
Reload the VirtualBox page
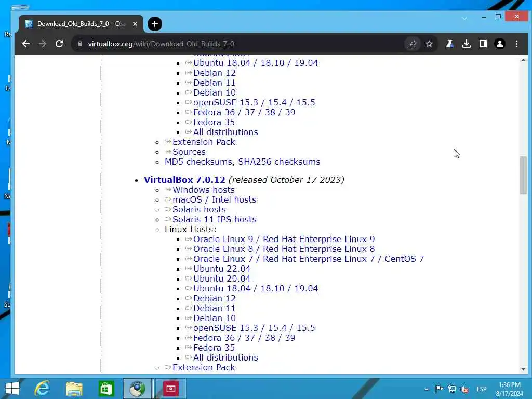[59, 44]
